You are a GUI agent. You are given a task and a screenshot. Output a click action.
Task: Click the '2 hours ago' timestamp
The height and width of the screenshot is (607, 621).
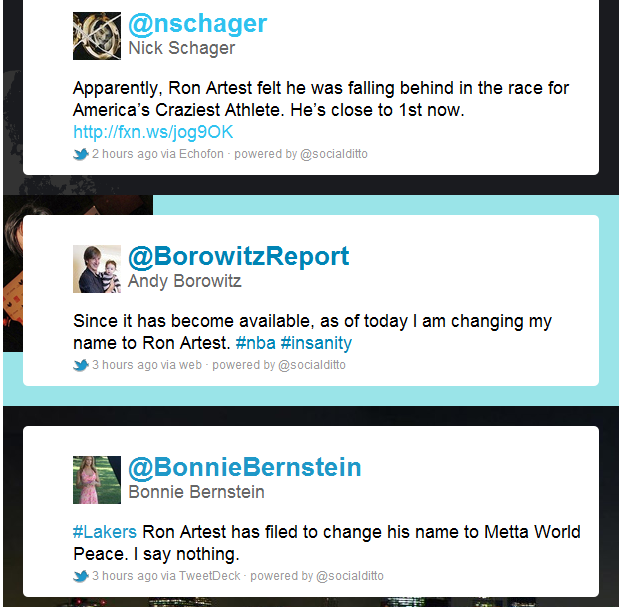[x=124, y=155]
